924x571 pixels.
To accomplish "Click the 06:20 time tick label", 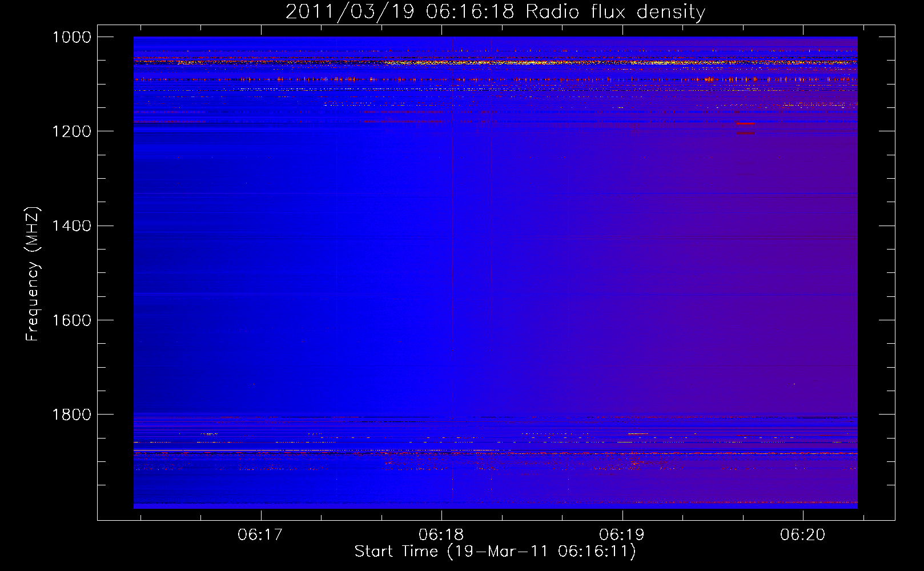I will pyautogui.click(x=803, y=535).
